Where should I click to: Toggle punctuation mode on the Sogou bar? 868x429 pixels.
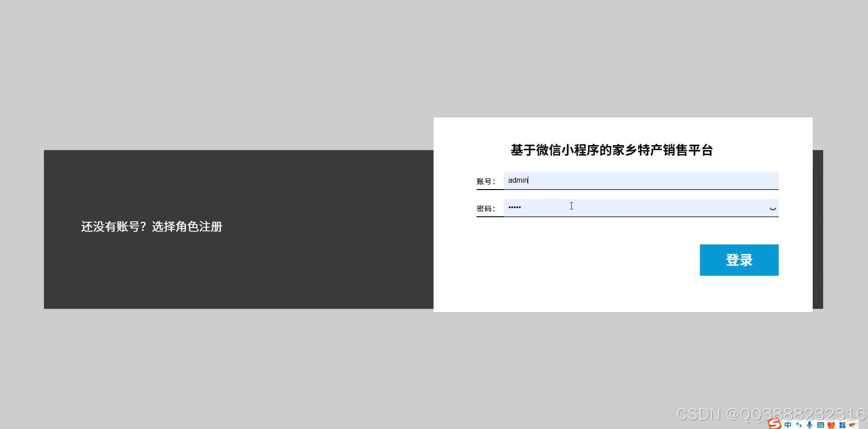point(799,425)
